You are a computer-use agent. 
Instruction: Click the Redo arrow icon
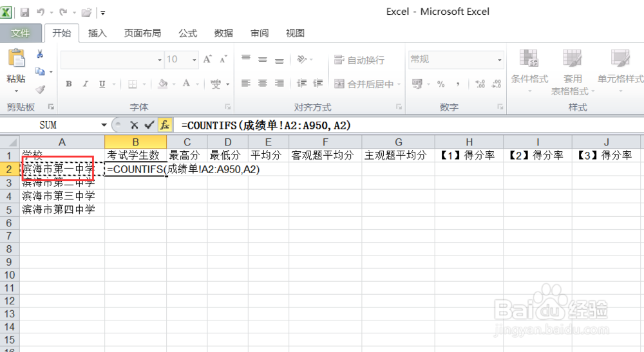tap(63, 12)
